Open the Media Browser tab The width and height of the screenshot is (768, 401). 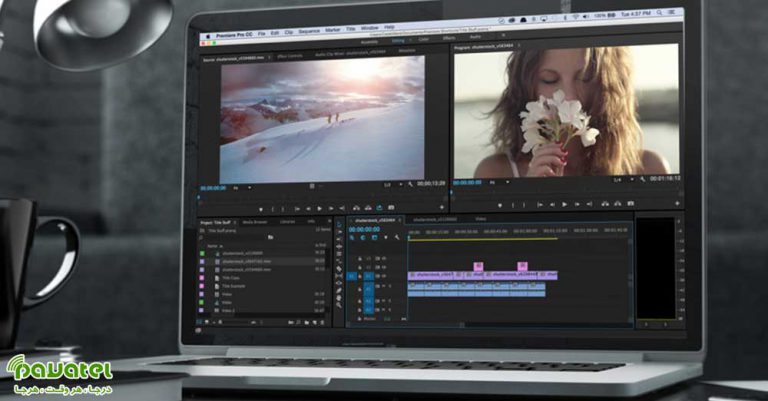click(x=255, y=222)
